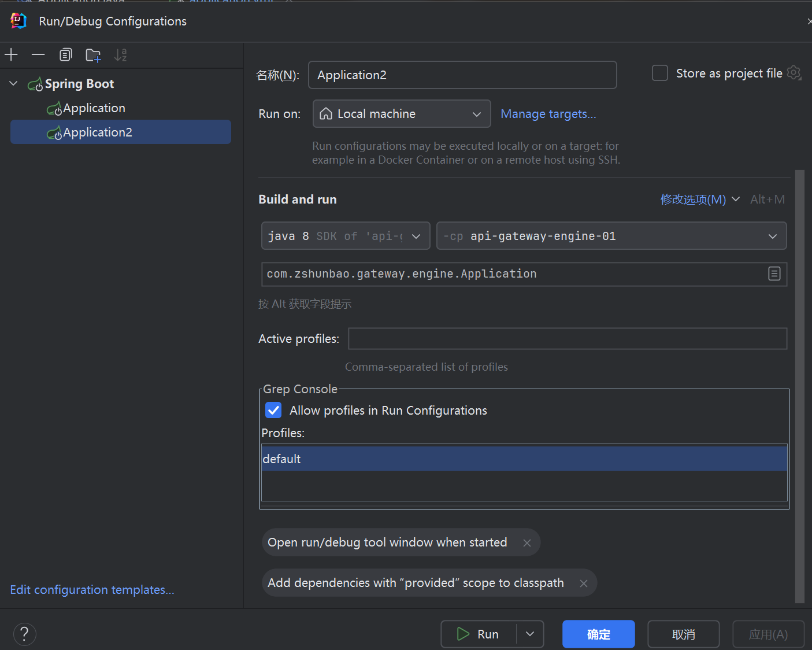The height and width of the screenshot is (650, 812).
Task: Open the java 8 SDK dropdown
Action: (346, 236)
